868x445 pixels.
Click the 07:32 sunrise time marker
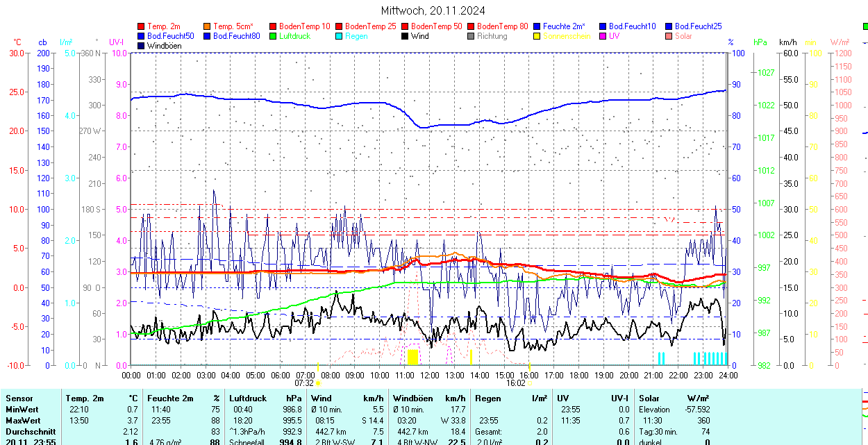point(304,383)
